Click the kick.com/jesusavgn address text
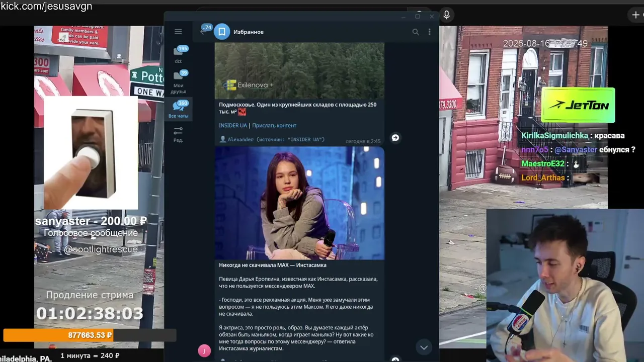The width and height of the screenshot is (644, 362). tap(46, 7)
